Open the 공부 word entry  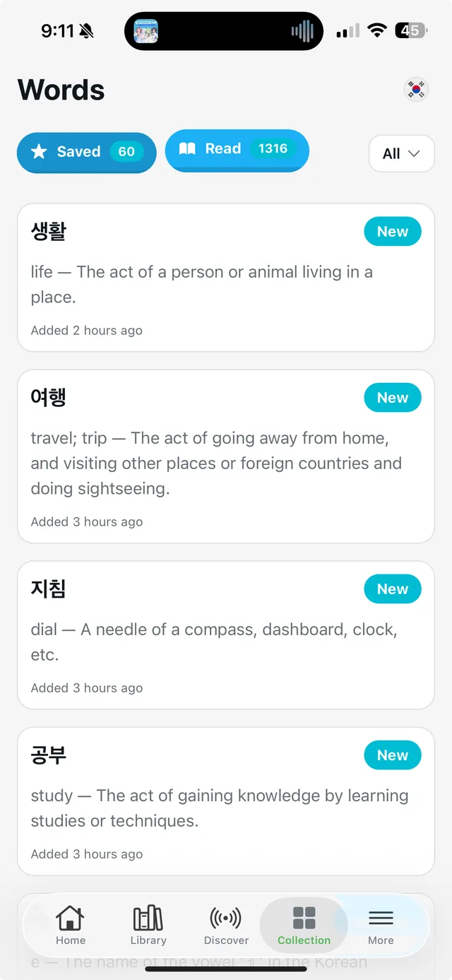click(226, 801)
